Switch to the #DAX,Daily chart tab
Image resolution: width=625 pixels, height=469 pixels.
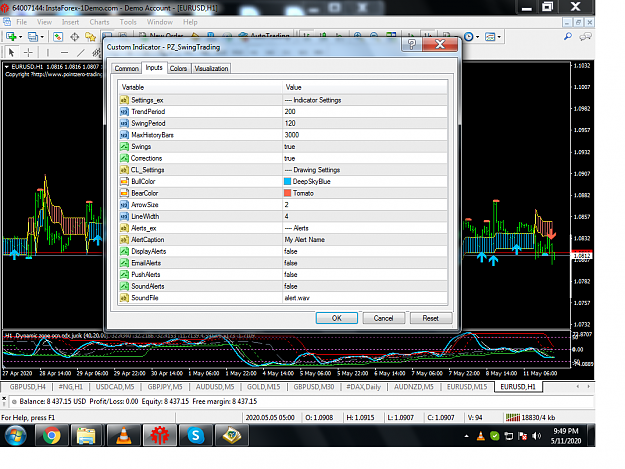tap(364, 387)
